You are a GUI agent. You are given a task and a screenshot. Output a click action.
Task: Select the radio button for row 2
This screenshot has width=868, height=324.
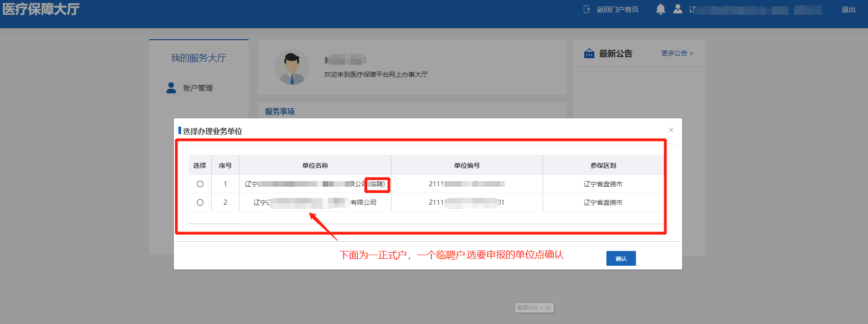pos(200,202)
